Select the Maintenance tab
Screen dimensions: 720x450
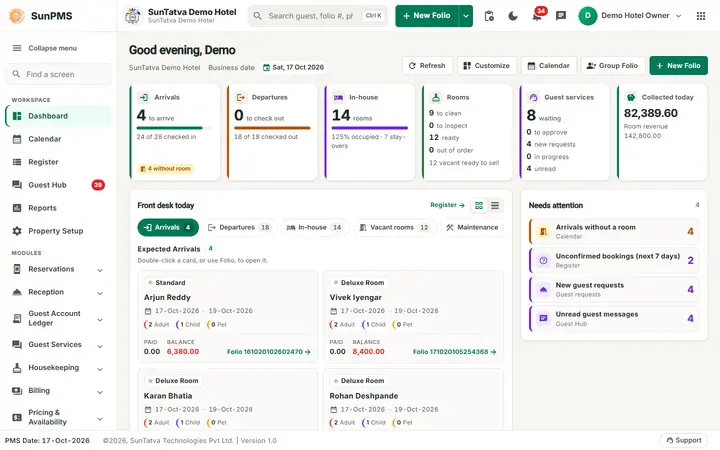(472, 228)
